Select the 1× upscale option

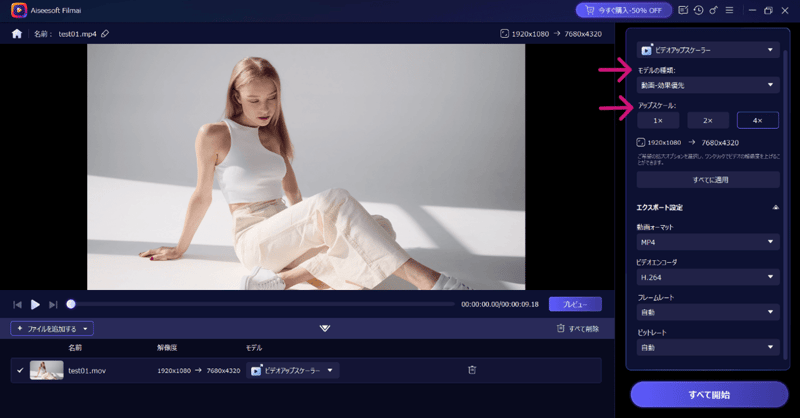(x=658, y=120)
